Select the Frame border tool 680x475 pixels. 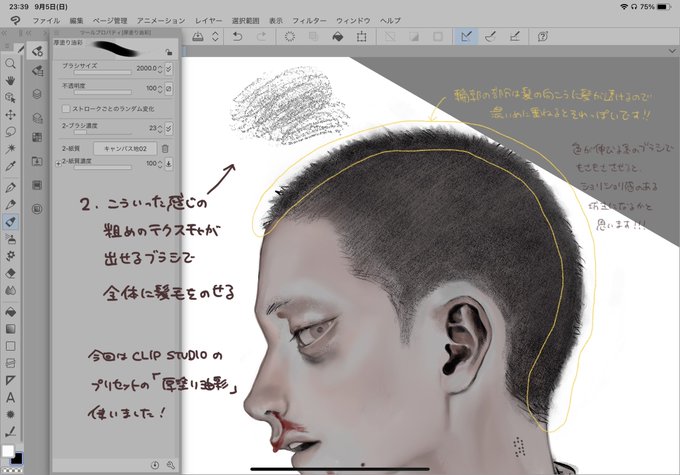(10, 363)
